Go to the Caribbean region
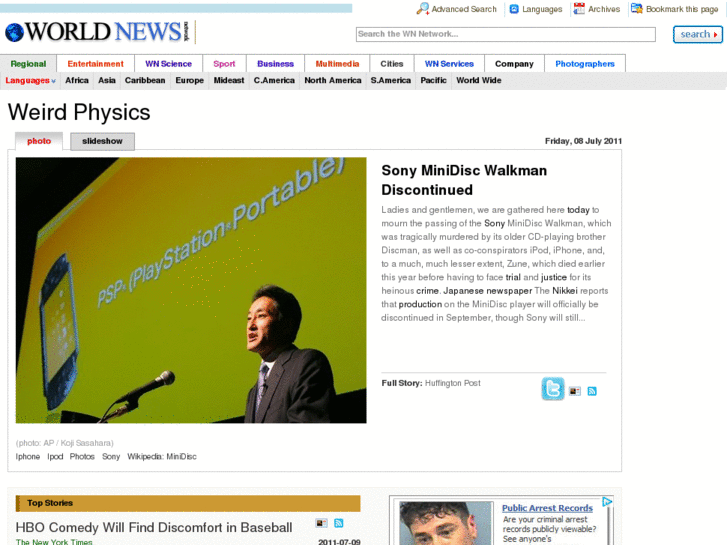The height and width of the screenshot is (545, 727). click(x=145, y=81)
